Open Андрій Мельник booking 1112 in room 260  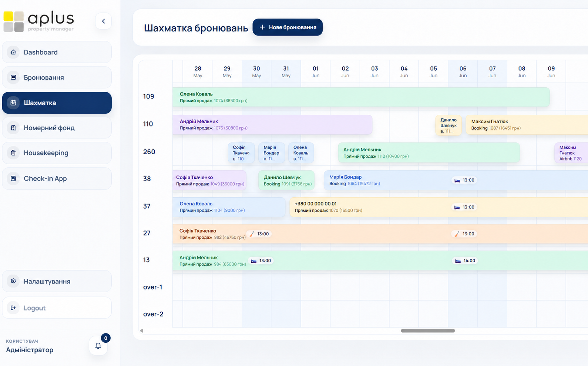pyautogui.click(x=429, y=153)
